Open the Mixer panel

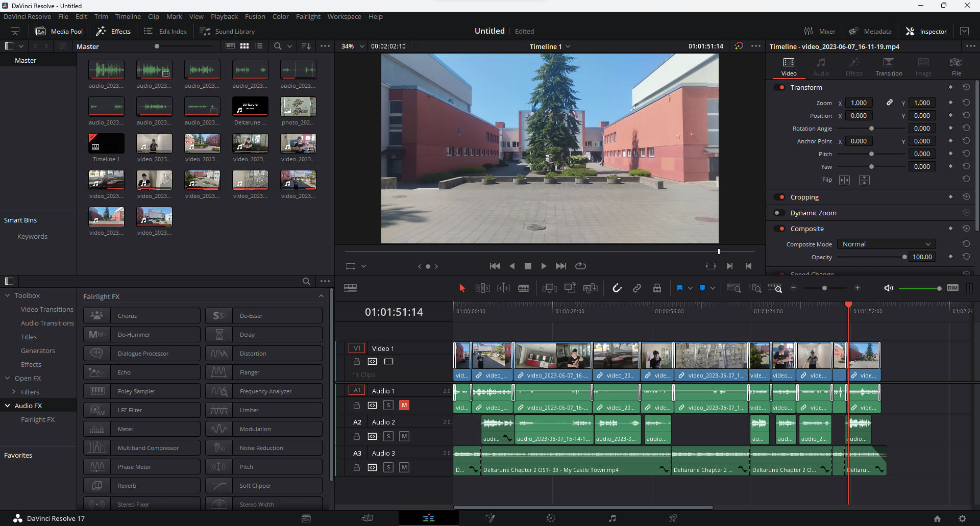click(x=820, y=31)
